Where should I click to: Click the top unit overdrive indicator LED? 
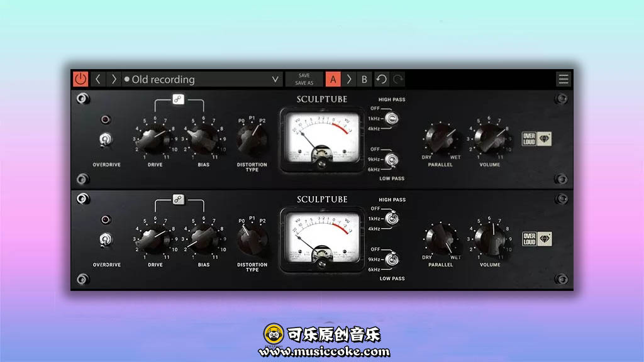(106, 119)
